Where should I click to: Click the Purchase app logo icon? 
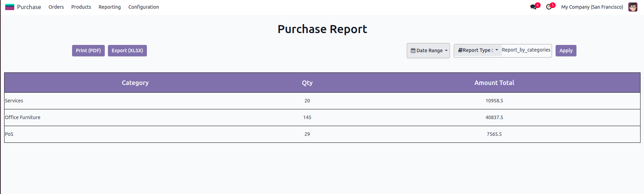pyautogui.click(x=10, y=7)
